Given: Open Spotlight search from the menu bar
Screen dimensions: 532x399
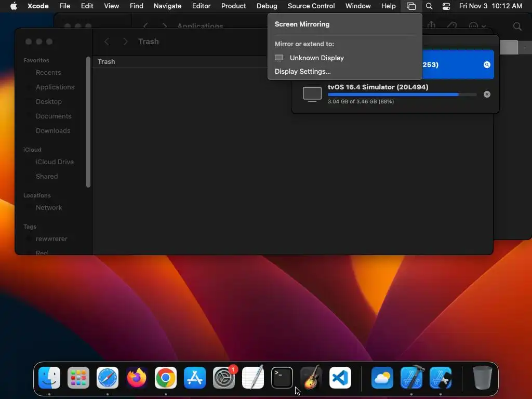Looking at the screenshot, I should point(429,6).
